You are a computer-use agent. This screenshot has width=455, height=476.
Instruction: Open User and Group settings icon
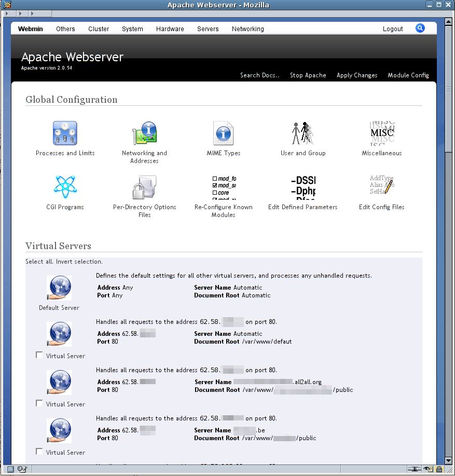coord(303,133)
